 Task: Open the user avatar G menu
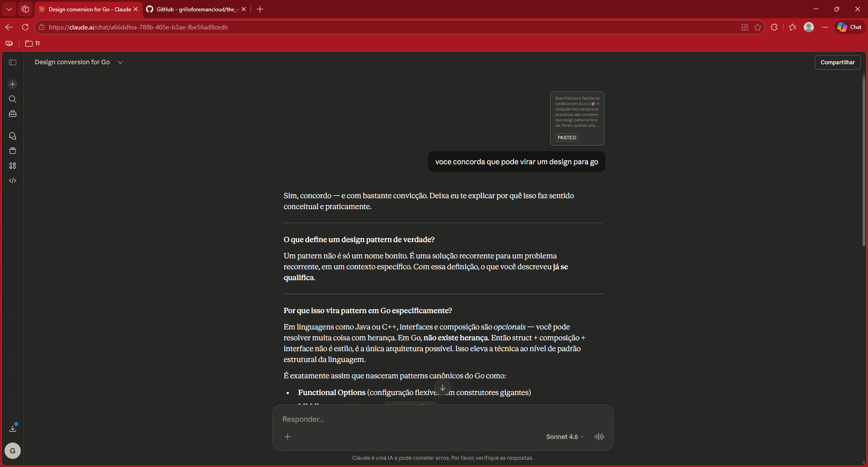pyautogui.click(x=13, y=451)
